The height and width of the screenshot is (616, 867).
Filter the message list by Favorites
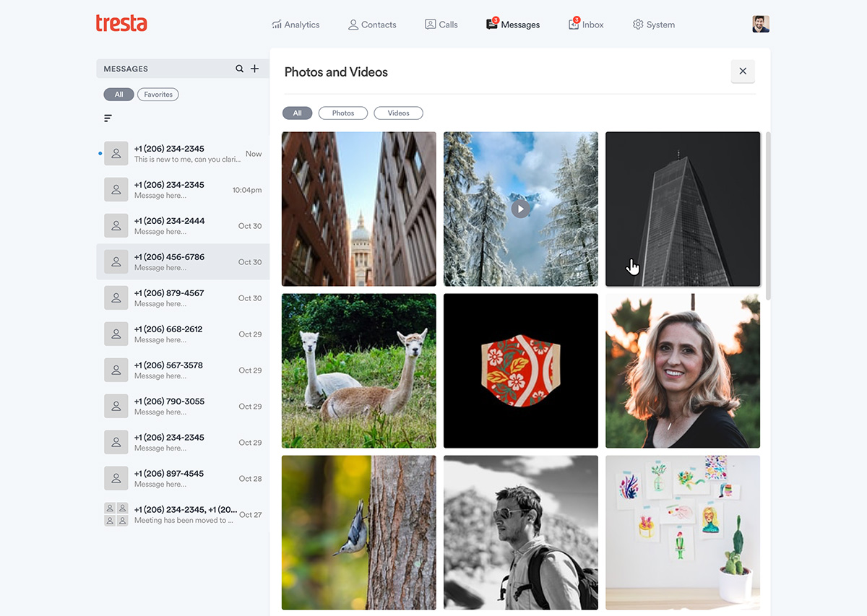pyautogui.click(x=158, y=95)
